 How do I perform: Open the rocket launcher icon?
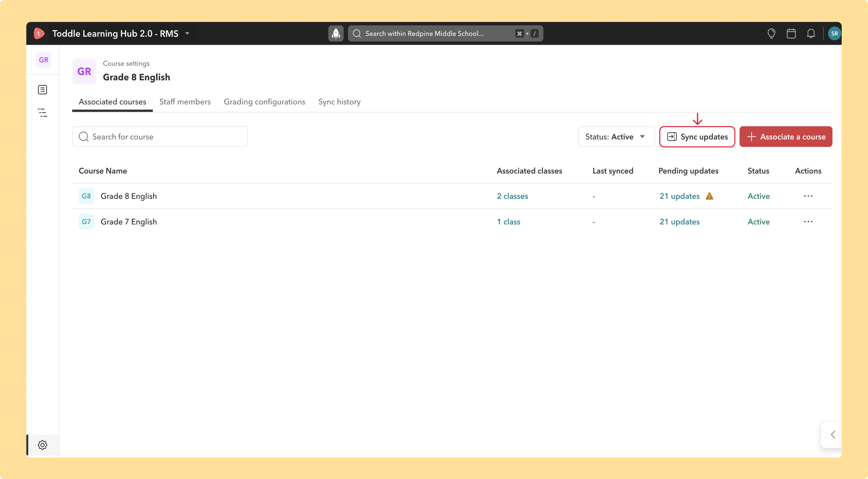[336, 33]
